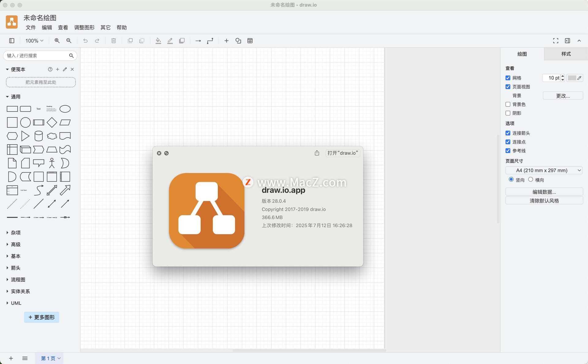Click the zoom out magnifier icon
588x364 pixels.
click(69, 41)
